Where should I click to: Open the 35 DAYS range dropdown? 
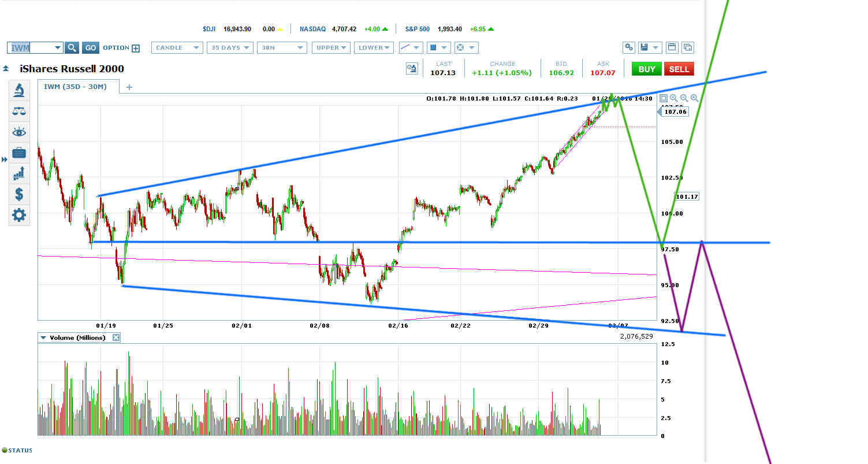coord(230,48)
